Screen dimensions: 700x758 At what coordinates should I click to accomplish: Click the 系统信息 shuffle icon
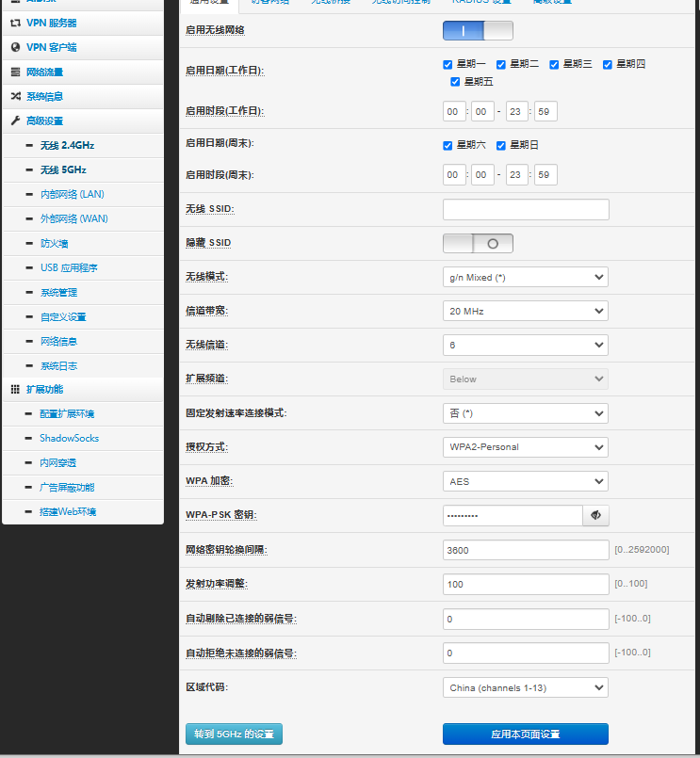(x=15, y=96)
